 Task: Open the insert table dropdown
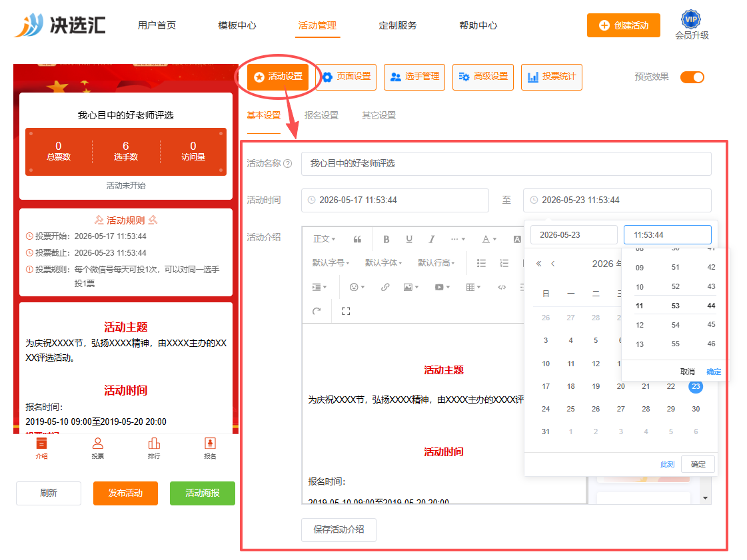[x=473, y=287]
